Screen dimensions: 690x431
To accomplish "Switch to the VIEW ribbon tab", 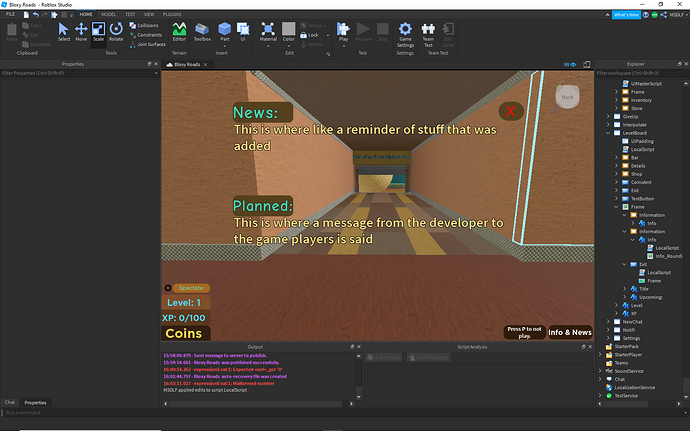I will (149, 15).
